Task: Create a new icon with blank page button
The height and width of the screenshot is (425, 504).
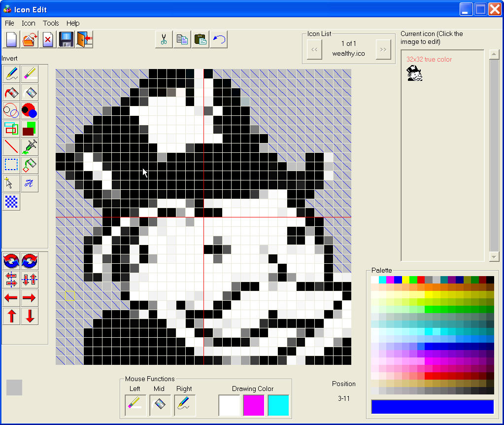Action: 11,39
